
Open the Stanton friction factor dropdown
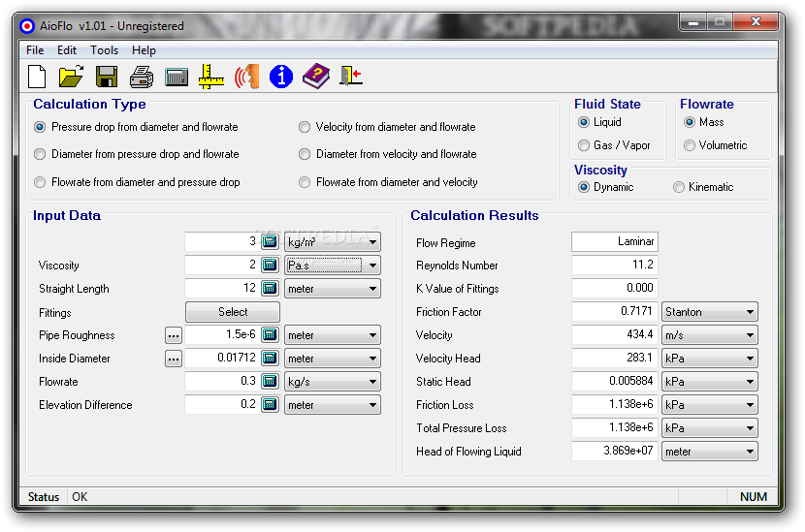[710, 311]
